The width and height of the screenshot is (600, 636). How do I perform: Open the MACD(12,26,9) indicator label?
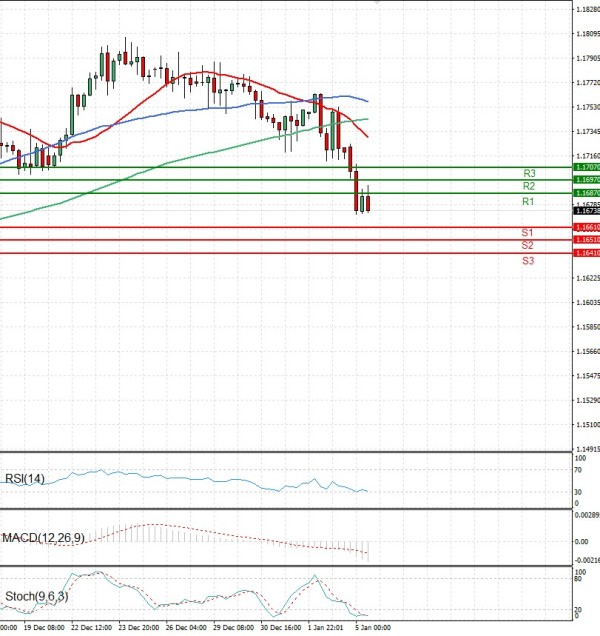pos(43,538)
